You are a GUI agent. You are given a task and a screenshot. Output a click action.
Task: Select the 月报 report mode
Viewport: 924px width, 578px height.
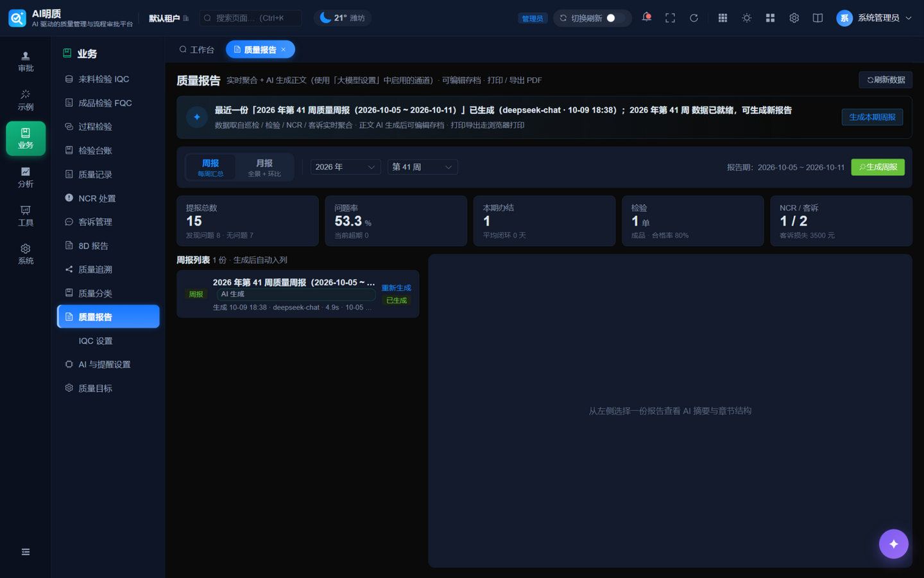point(264,167)
